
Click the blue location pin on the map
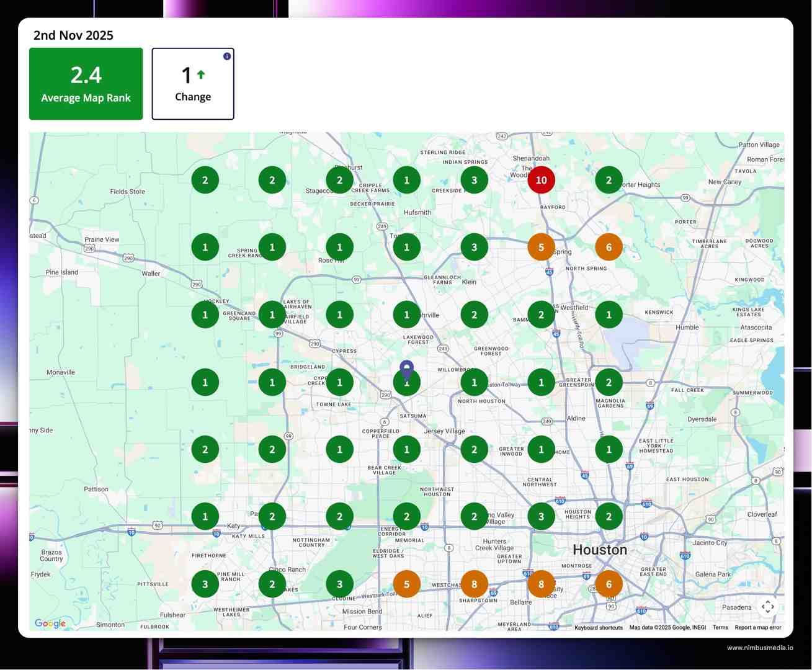[x=406, y=370]
